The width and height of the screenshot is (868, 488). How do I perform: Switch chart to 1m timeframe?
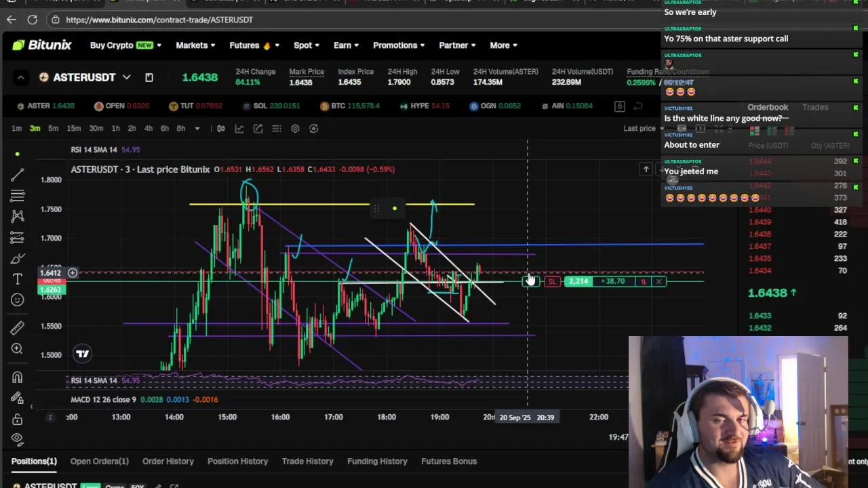click(x=16, y=128)
